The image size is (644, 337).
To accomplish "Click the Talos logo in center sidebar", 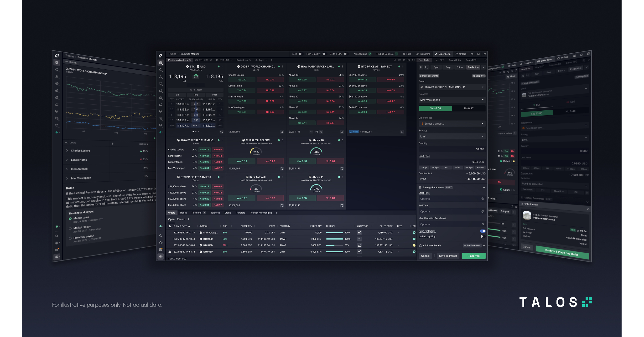I will (161, 56).
